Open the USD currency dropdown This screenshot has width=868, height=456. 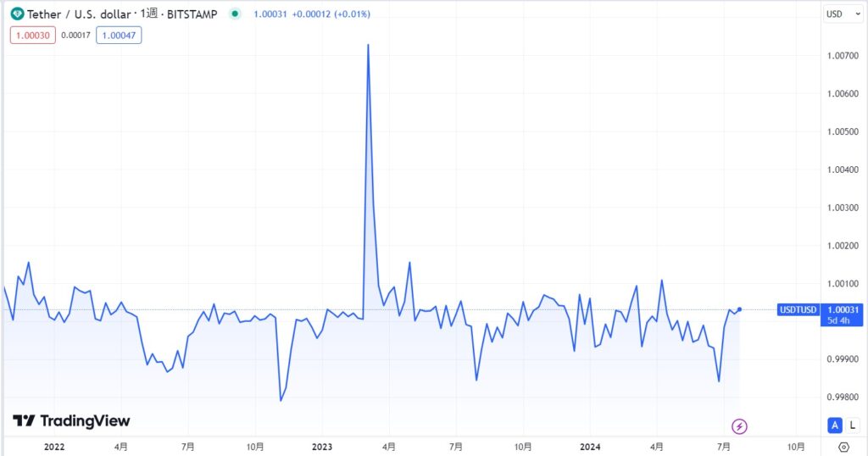[x=843, y=14]
